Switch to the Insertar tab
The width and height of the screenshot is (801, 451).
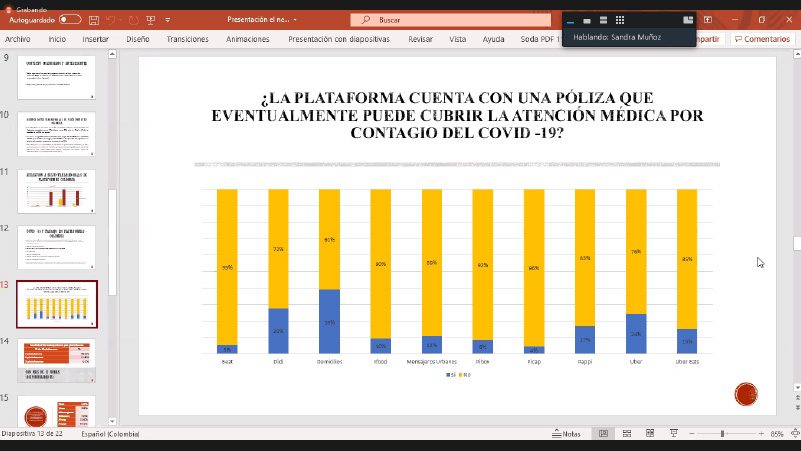pos(96,39)
